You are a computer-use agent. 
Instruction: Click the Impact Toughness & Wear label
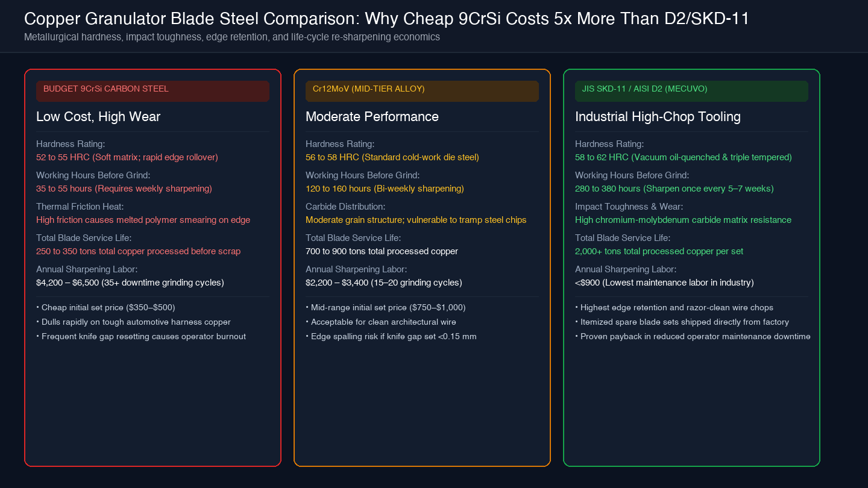pos(629,207)
